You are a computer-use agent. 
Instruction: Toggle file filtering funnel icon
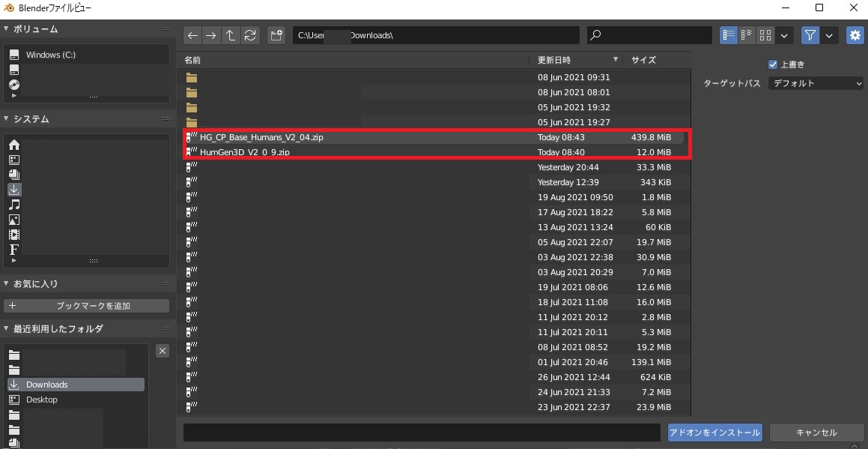click(810, 35)
